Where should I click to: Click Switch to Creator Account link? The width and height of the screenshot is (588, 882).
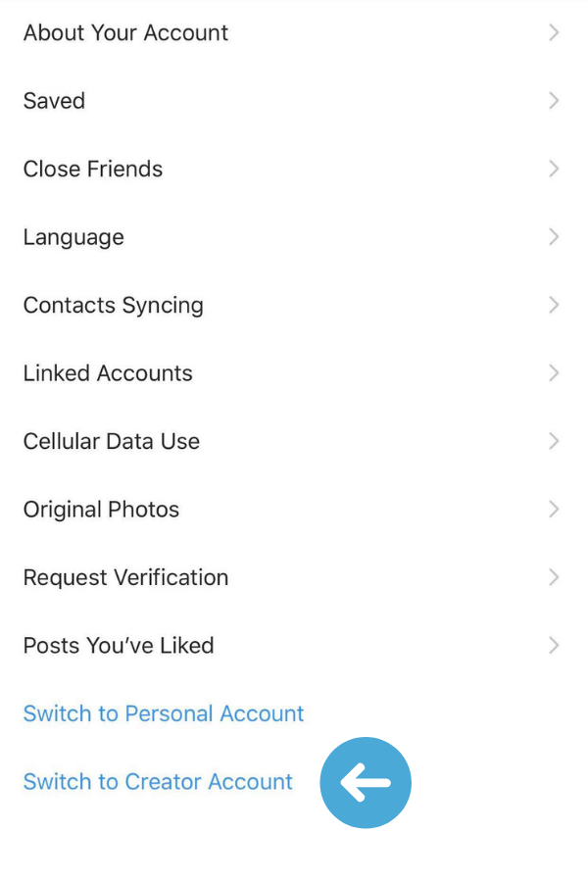pyautogui.click(x=158, y=781)
